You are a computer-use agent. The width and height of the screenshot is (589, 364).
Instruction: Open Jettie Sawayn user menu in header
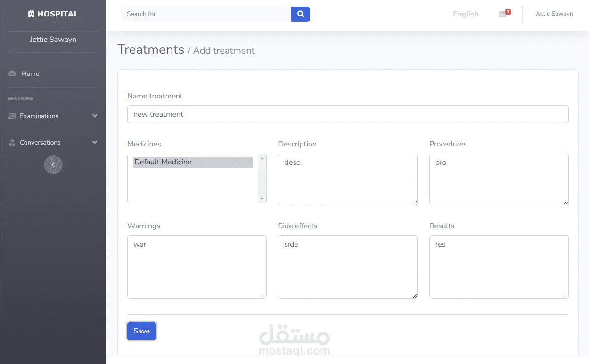point(554,14)
